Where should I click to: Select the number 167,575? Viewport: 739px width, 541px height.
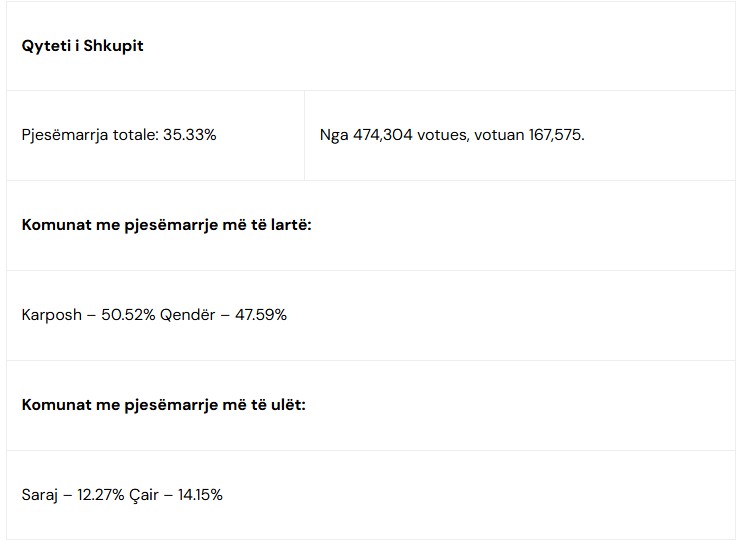pyautogui.click(x=556, y=135)
